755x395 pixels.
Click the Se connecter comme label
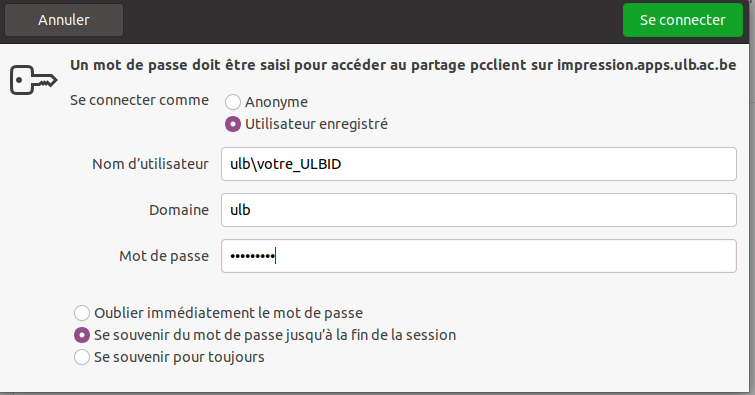coord(139,100)
